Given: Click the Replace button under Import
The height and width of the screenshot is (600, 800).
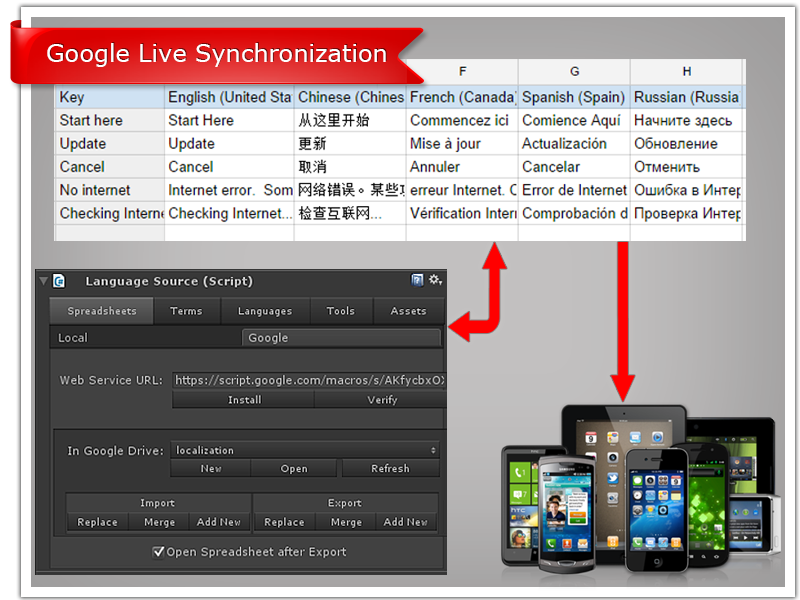Looking at the screenshot, I should (x=97, y=522).
